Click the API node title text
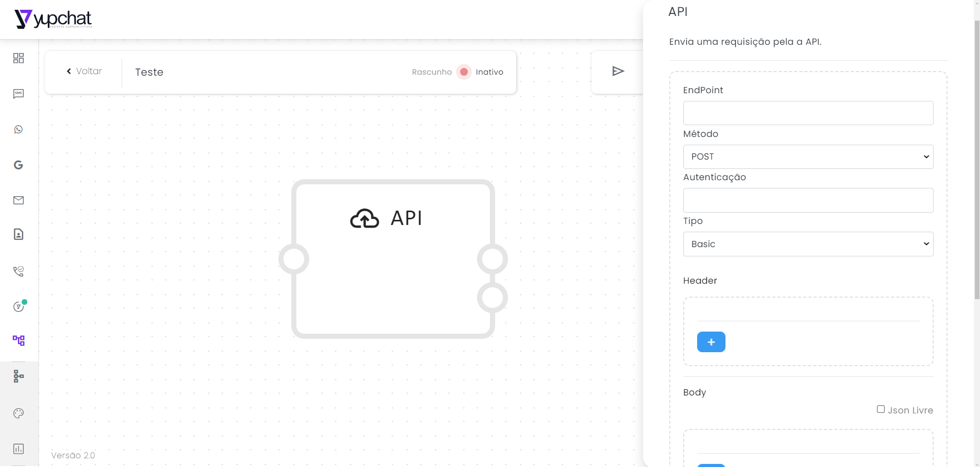 coord(407,218)
